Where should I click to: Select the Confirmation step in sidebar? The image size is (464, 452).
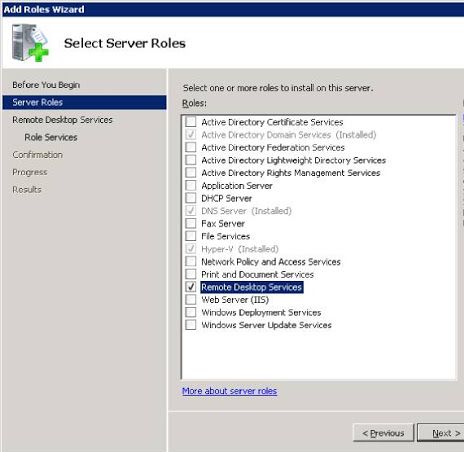37,155
